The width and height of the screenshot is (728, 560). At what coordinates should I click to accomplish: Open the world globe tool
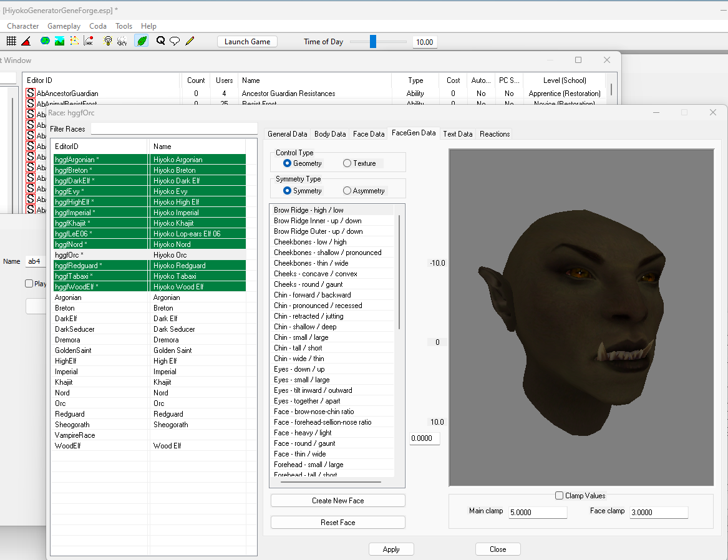point(45,41)
